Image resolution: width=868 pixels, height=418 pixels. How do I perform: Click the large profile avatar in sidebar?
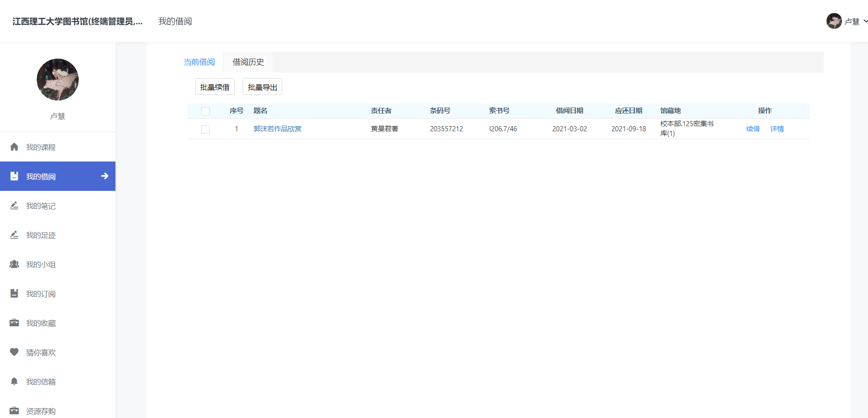[58, 80]
